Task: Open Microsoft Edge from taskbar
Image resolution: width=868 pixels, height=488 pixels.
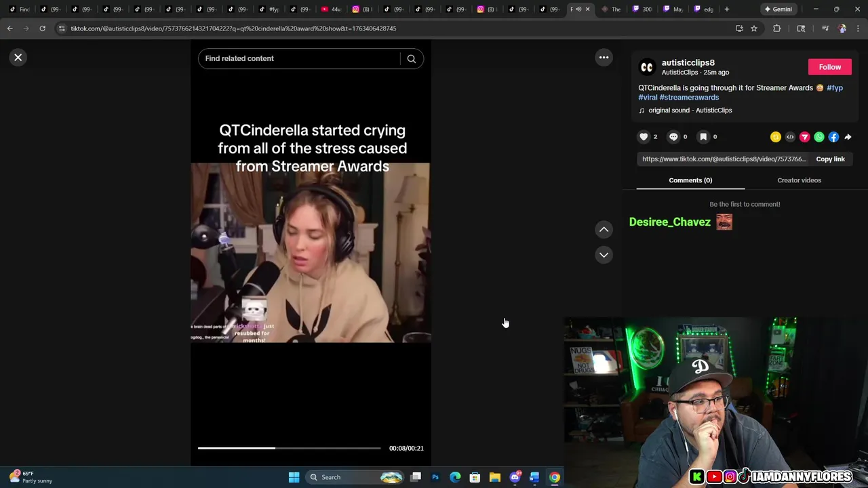Action: click(x=455, y=477)
